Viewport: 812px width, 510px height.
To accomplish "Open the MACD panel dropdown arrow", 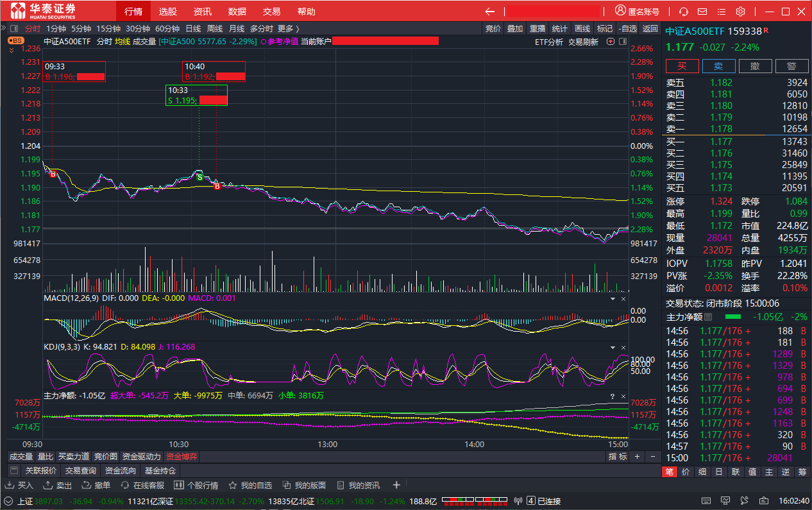I will [x=612, y=299].
